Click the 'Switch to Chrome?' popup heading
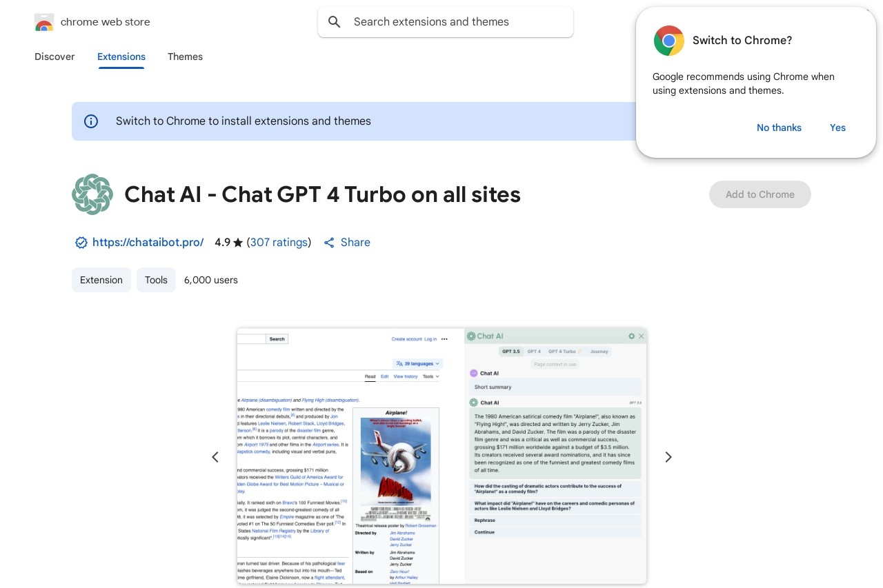 tap(742, 41)
